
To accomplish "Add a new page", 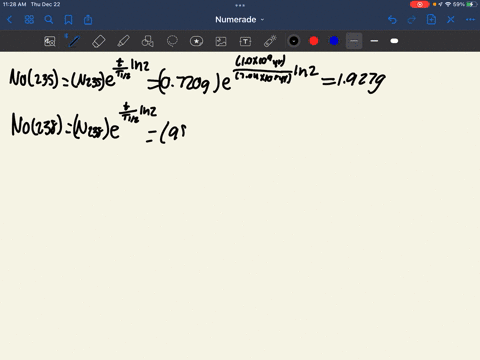I will pos(431,20).
